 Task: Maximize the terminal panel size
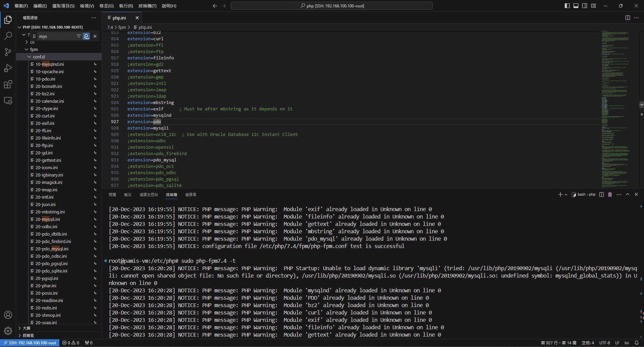click(628, 195)
